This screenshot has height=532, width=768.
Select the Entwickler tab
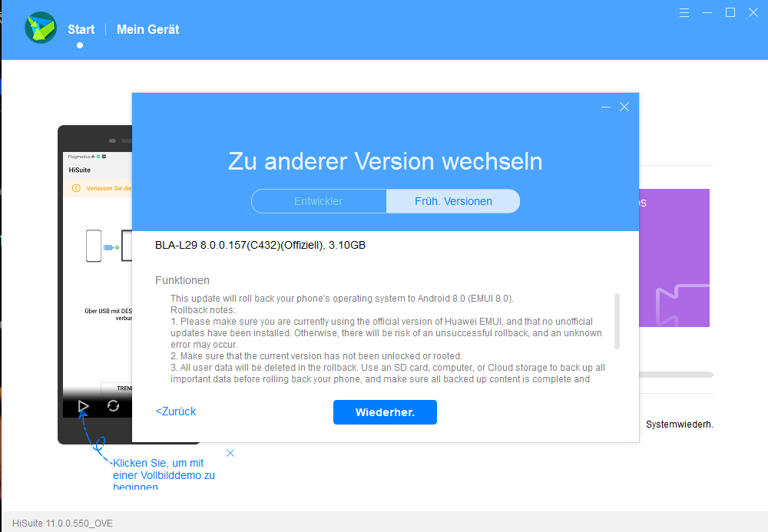click(319, 201)
